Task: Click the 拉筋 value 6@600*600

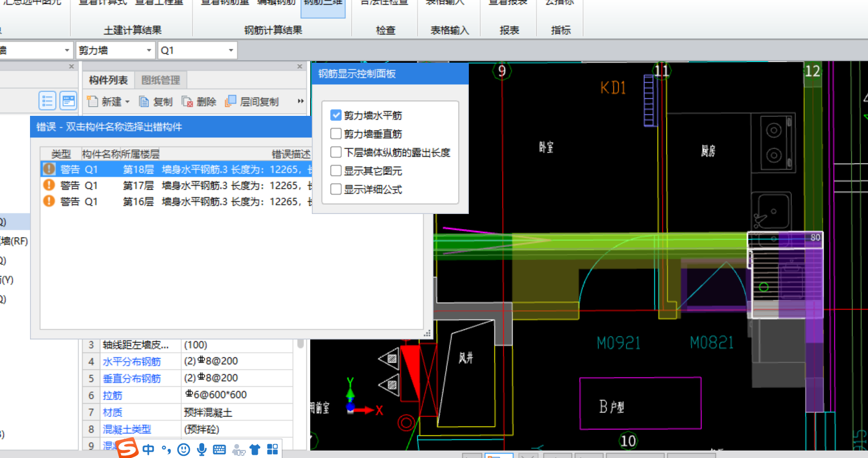Action: (x=216, y=395)
